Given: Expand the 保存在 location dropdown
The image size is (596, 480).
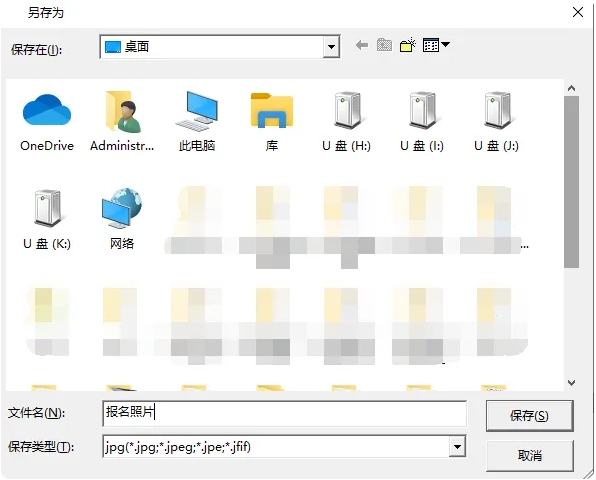Looking at the screenshot, I should [x=331, y=47].
